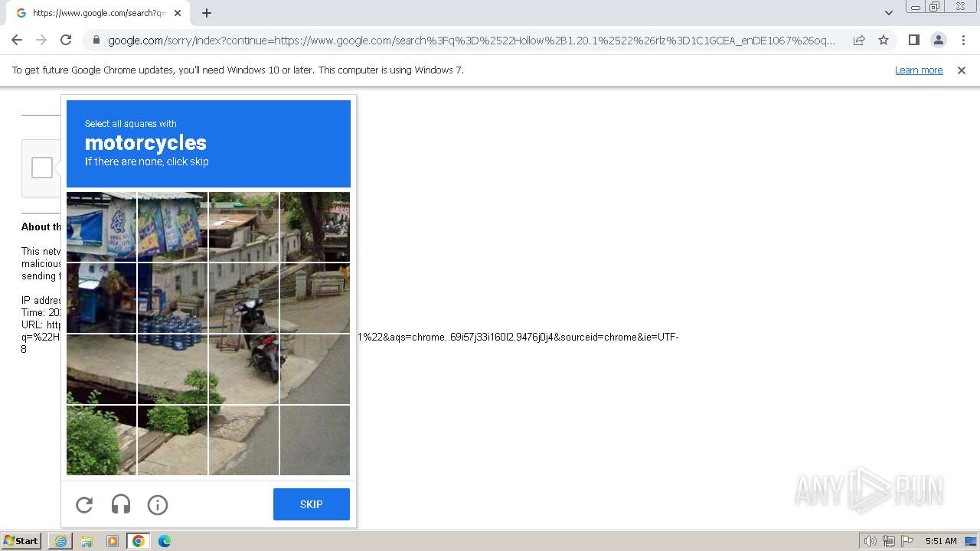The width and height of the screenshot is (980, 551).
Task: Expand the tab search dropdown
Action: coord(889,13)
